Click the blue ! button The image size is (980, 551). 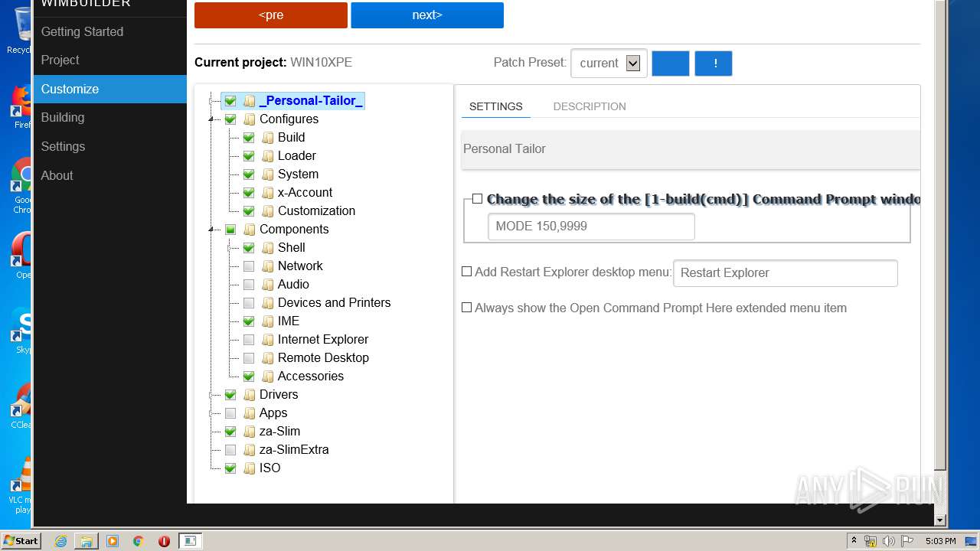click(x=714, y=64)
